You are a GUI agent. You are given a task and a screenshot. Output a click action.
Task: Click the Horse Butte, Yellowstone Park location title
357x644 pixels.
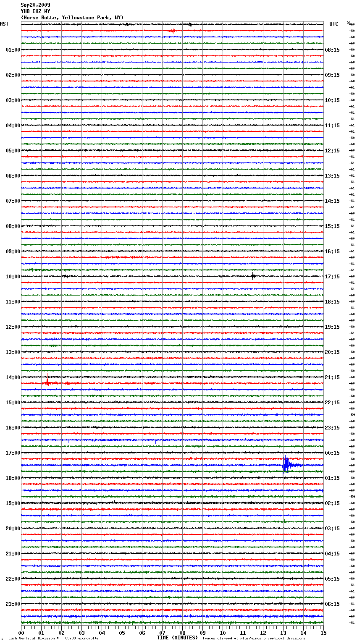pos(72,18)
